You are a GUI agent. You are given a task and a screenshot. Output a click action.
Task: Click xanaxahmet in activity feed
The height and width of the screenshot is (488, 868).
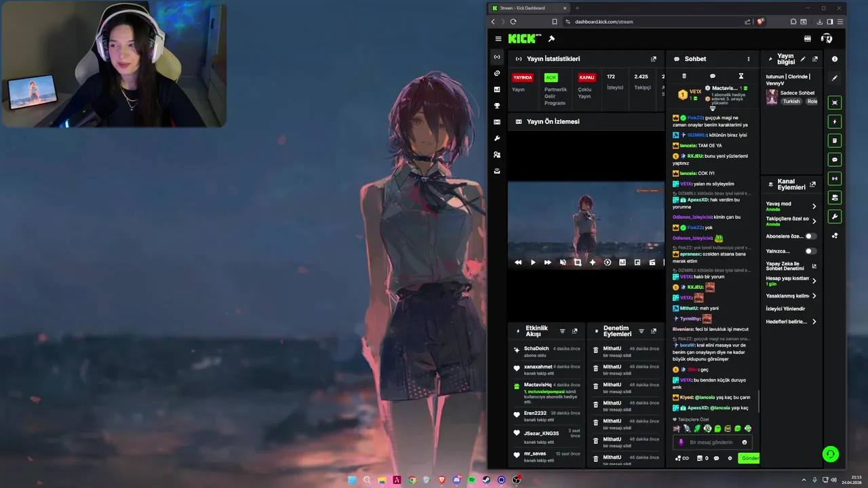538,367
